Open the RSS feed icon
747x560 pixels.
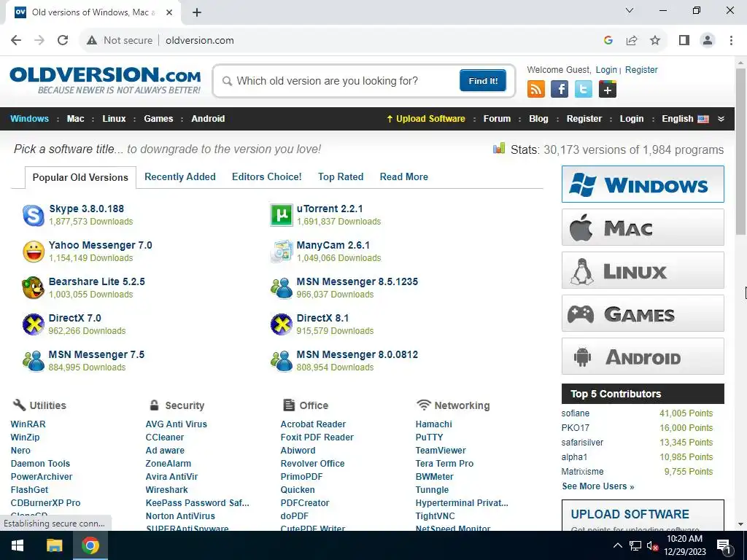pos(536,89)
